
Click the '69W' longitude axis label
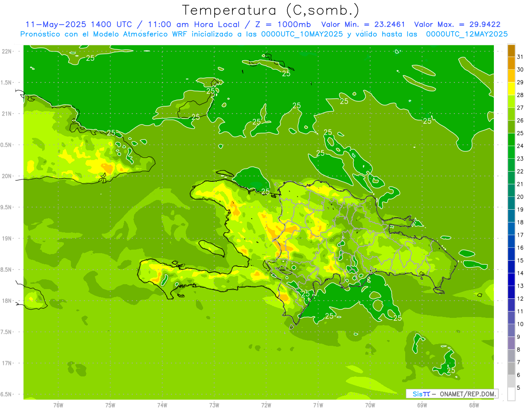coord(422,405)
